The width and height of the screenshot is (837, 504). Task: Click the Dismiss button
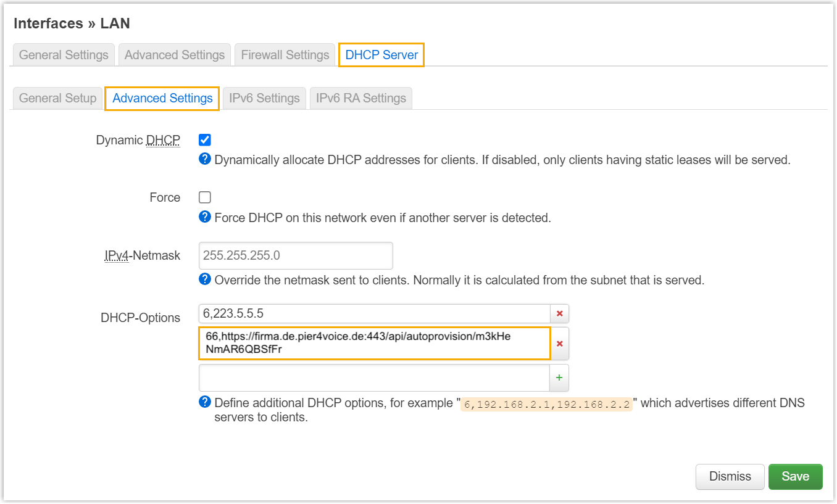coord(730,476)
